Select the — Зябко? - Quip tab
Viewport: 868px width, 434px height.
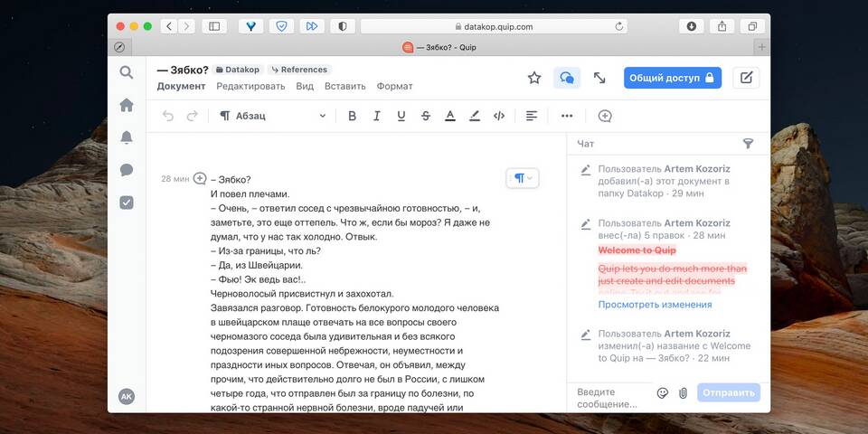(443, 47)
